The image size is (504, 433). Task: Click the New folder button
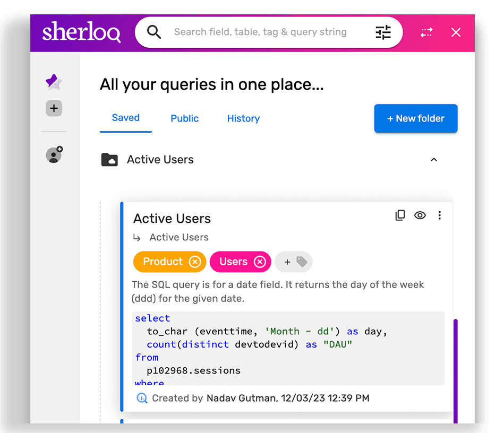click(x=416, y=118)
